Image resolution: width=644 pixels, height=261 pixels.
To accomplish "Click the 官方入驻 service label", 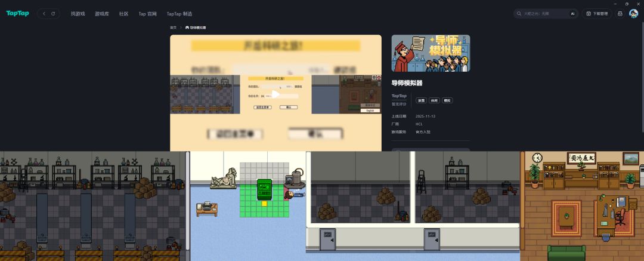I will coord(423,132).
